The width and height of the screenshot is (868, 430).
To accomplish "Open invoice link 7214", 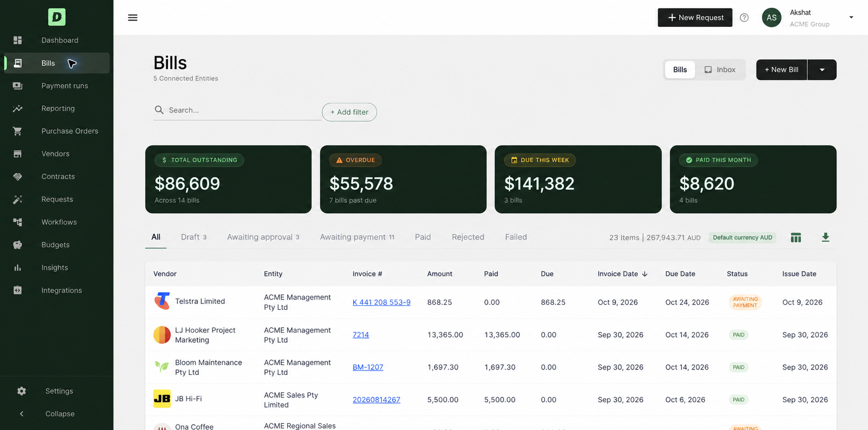I will pos(360,335).
